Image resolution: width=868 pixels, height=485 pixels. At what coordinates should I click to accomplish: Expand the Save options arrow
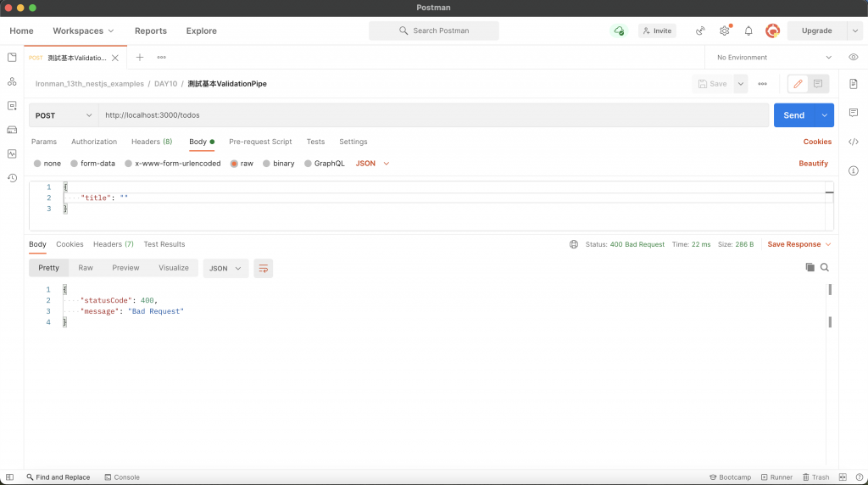(x=740, y=84)
